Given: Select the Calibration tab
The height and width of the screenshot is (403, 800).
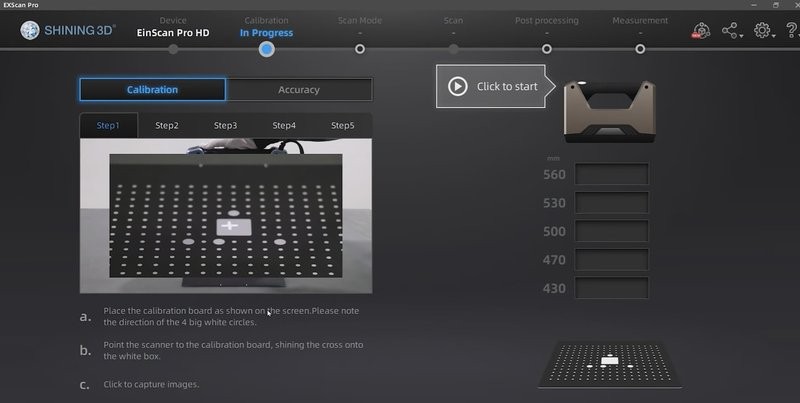Looking at the screenshot, I should [152, 90].
